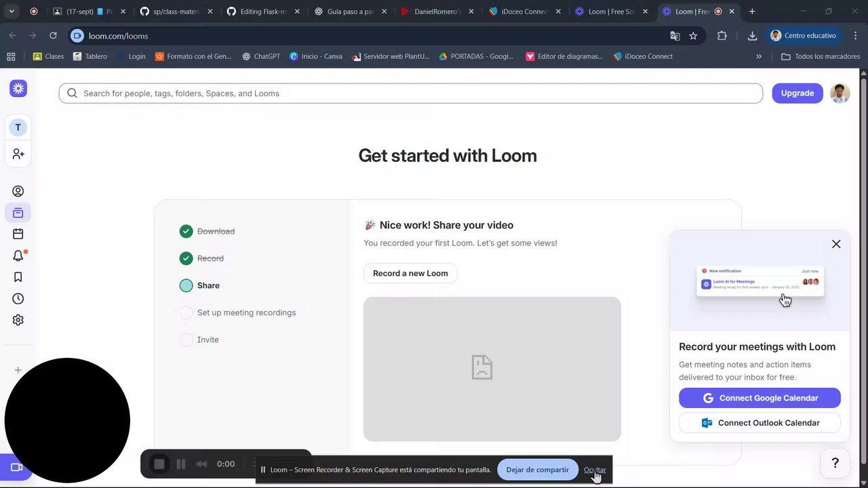
Task: Click the Loom search field
Action: pos(411,94)
